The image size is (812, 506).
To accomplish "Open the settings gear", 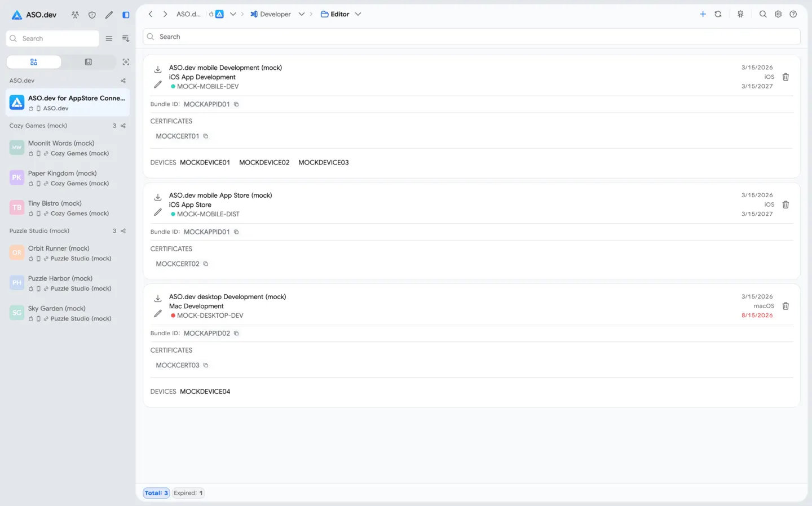I will (x=778, y=14).
